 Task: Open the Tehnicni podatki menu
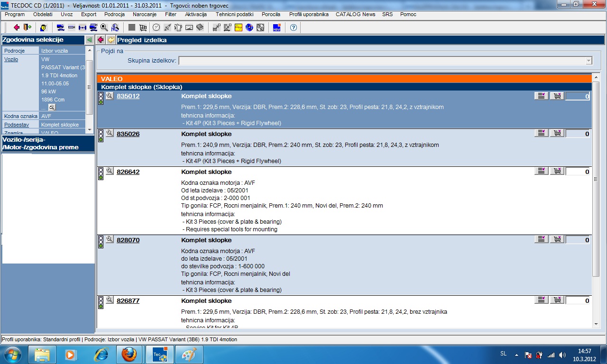click(234, 14)
